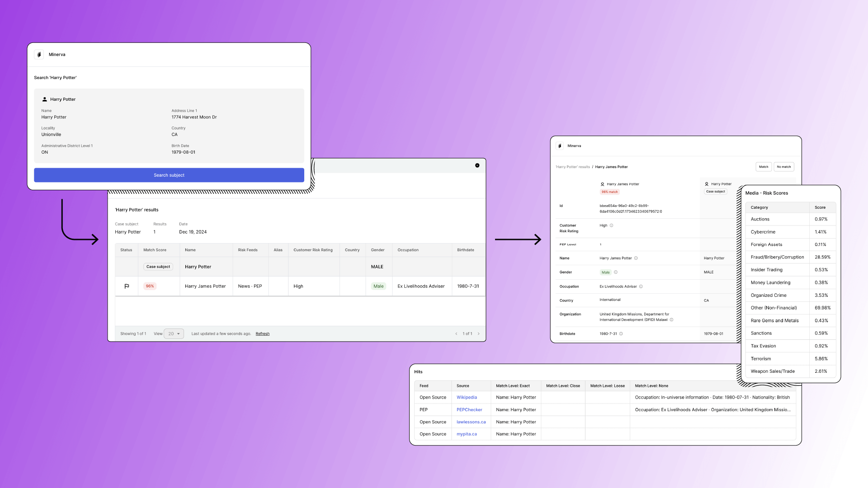Open the lawlessons.ca source link

(471, 422)
